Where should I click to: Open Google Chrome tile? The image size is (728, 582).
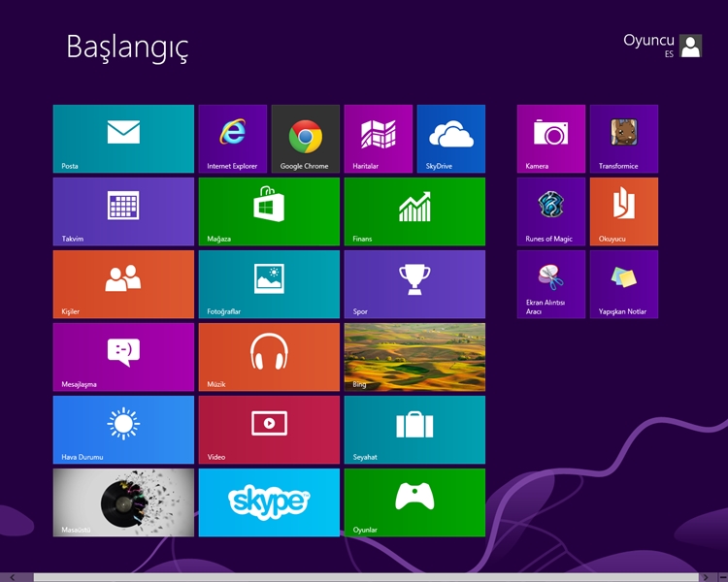point(305,139)
